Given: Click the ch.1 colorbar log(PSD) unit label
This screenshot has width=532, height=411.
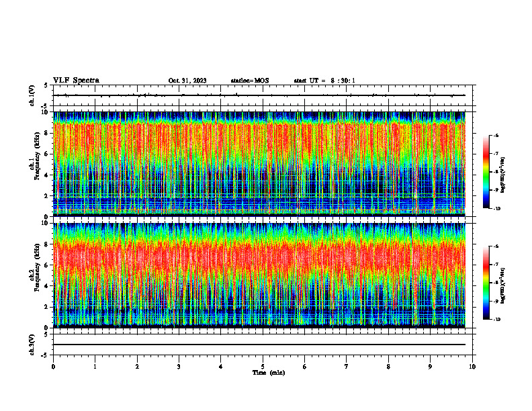Looking at the screenshot, I should pyautogui.click(x=504, y=175).
